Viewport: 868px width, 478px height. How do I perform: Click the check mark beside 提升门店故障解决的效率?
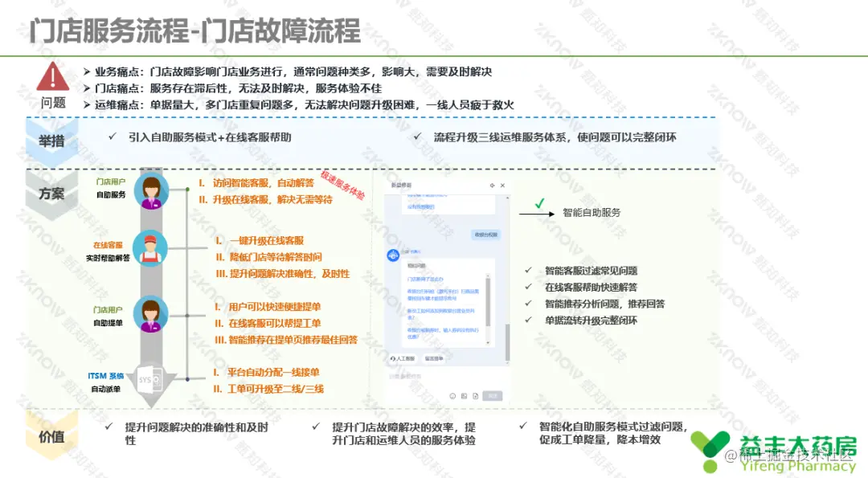[x=316, y=426]
